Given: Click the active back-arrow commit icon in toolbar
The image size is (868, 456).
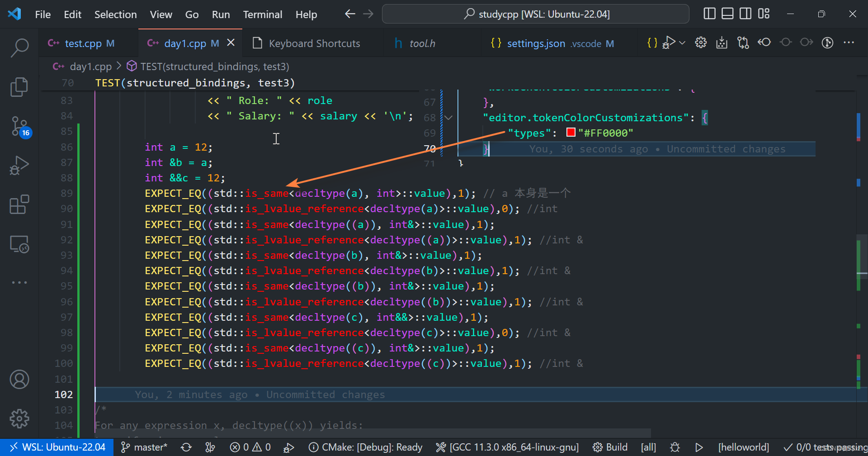Looking at the screenshot, I should tap(764, 42).
